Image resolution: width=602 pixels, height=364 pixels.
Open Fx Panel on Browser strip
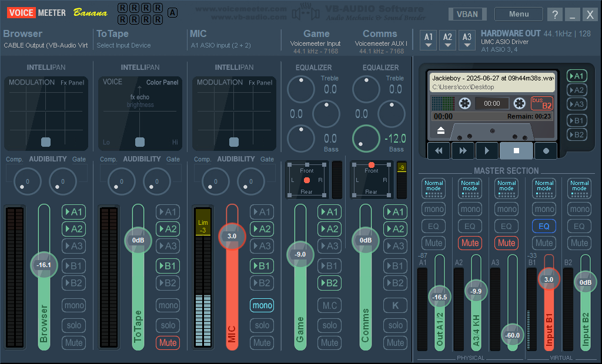click(72, 82)
